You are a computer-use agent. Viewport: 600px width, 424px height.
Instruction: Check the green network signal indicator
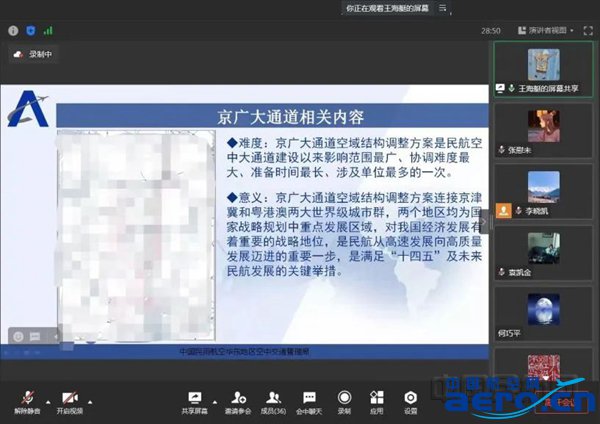click(x=47, y=31)
